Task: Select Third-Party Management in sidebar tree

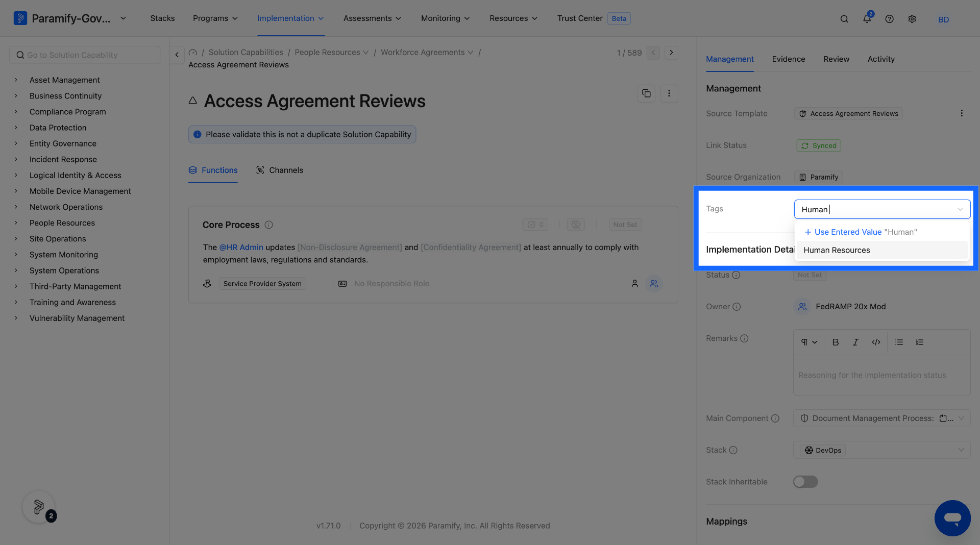Action: coord(75,287)
